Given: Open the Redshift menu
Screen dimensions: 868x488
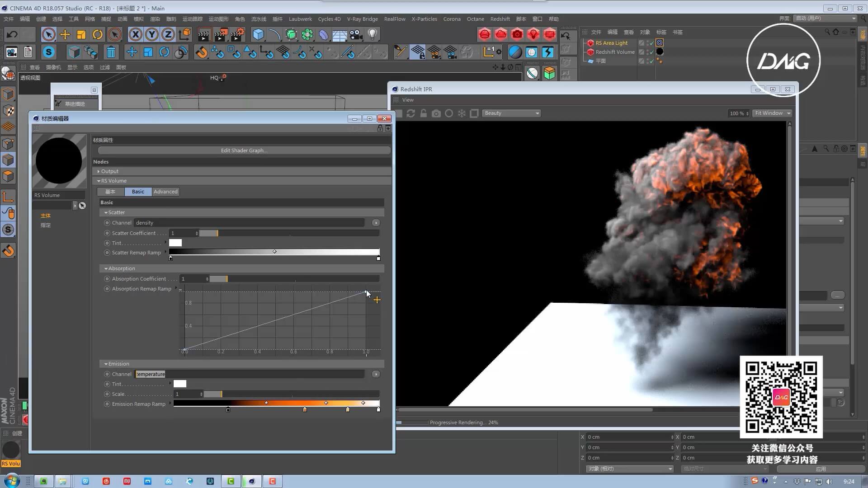Looking at the screenshot, I should click(500, 19).
